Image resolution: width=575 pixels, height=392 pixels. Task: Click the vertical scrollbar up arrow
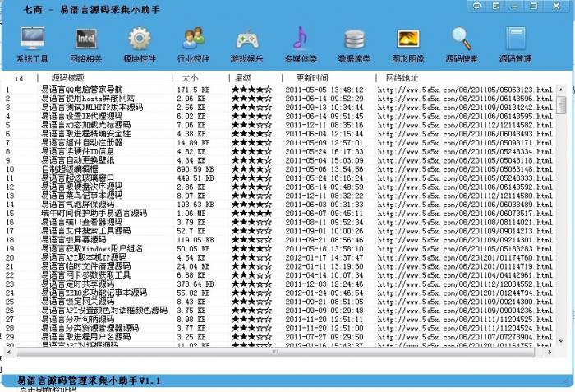(x=561, y=90)
